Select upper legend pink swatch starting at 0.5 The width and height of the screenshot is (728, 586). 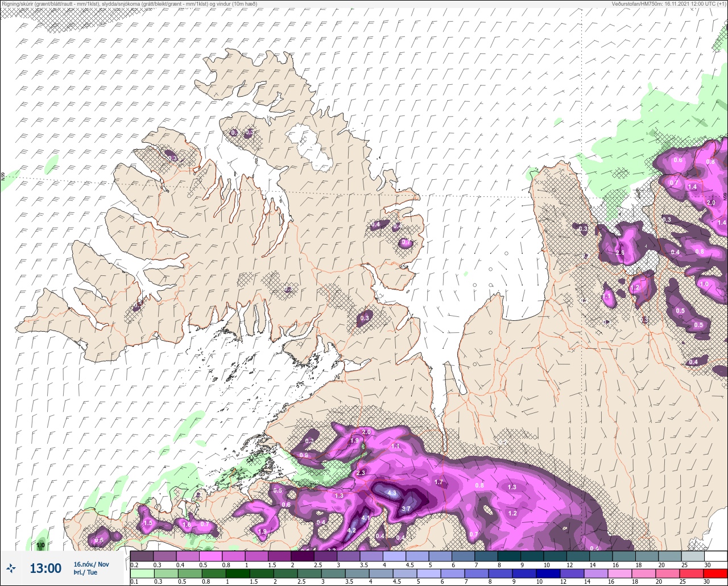pyautogui.click(x=210, y=556)
